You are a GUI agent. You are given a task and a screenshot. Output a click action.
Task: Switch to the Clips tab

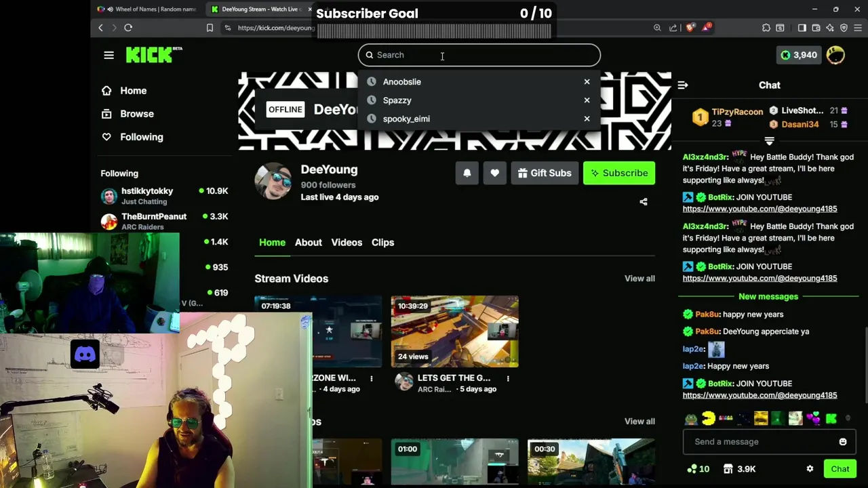(x=382, y=243)
